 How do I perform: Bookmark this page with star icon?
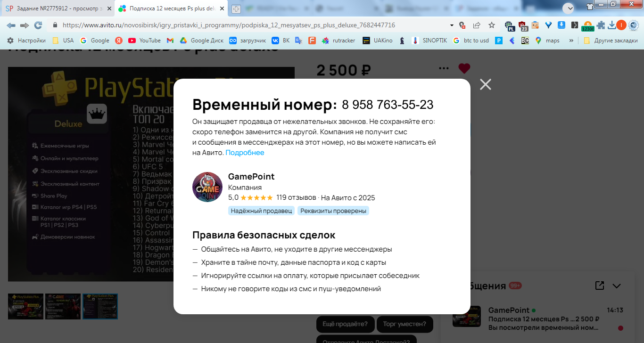point(492,25)
